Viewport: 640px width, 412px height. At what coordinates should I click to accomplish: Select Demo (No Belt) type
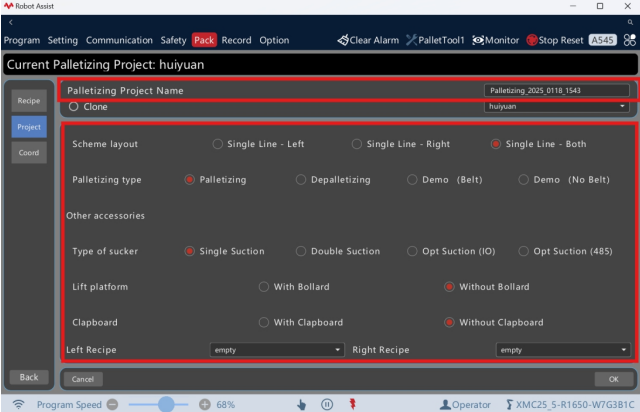click(x=524, y=180)
